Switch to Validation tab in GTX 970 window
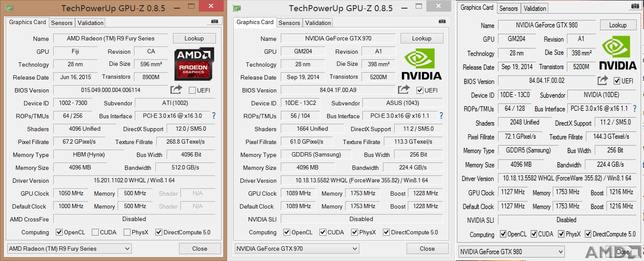Image resolution: width=644 pixels, height=261 pixels. [318, 23]
